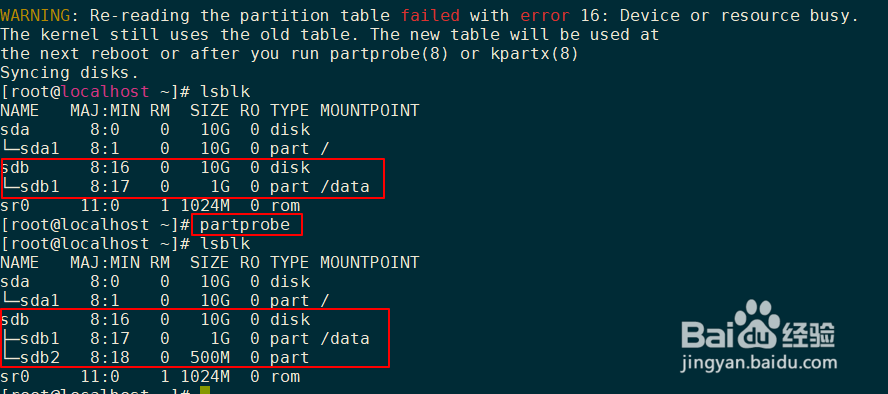Open the jingyan.baidu.com watermark link
This screenshot has width=888, height=394.
tap(758, 362)
